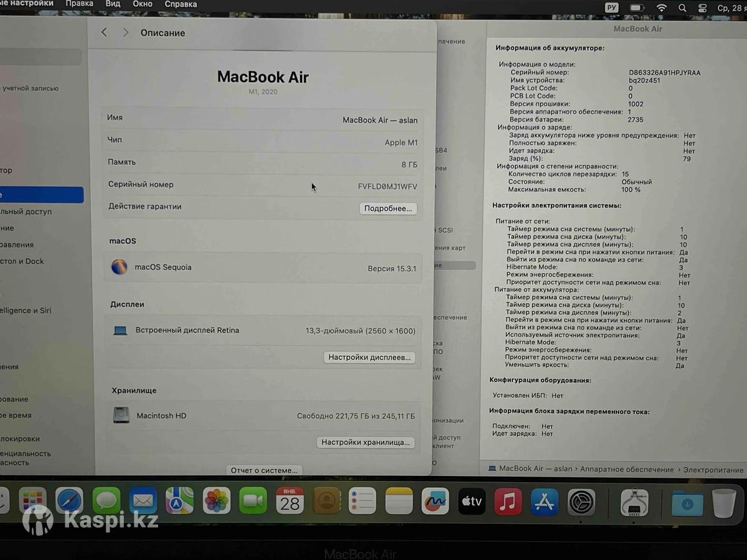Launch Messages app in the Dock

tap(106, 500)
